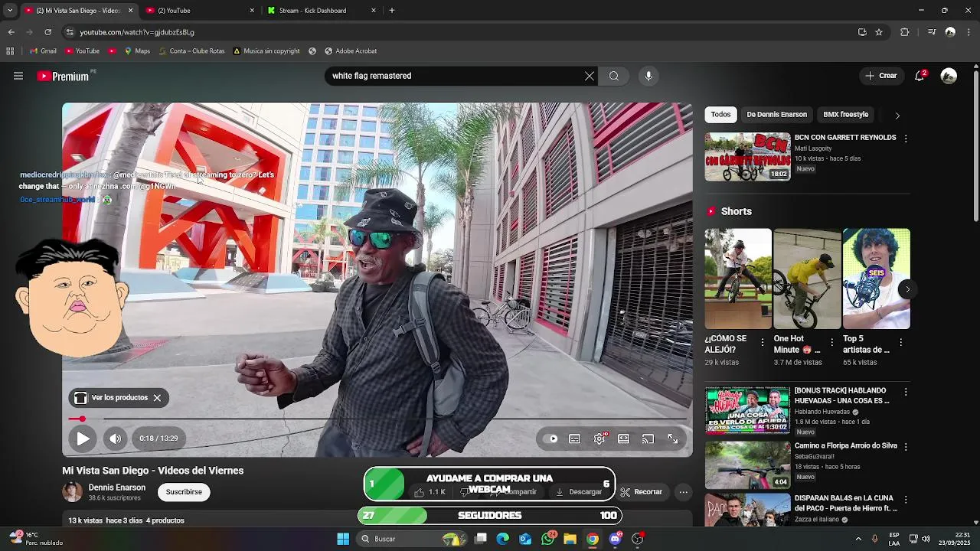Select 'De Dennis Enarson' filter chip
Screen dimensions: 980x551
(x=776, y=114)
